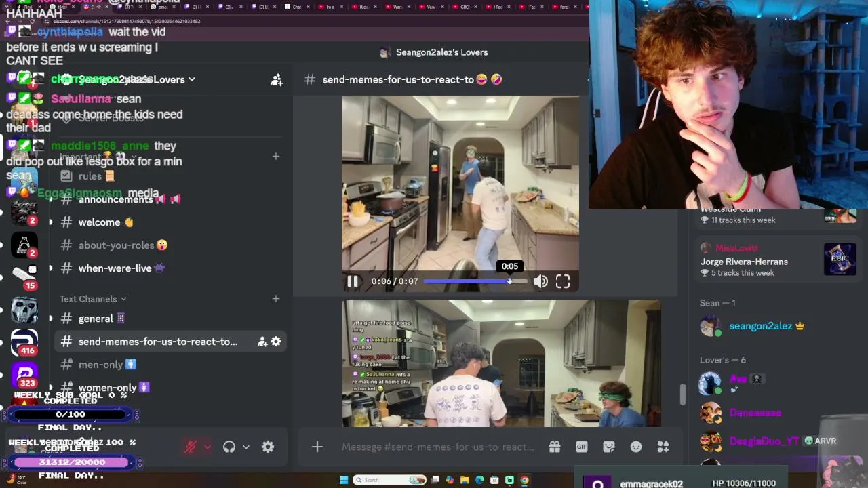Screen dimensions: 868x488
Task: Open File Explorer from the taskbar
Action: click(465, 480)
